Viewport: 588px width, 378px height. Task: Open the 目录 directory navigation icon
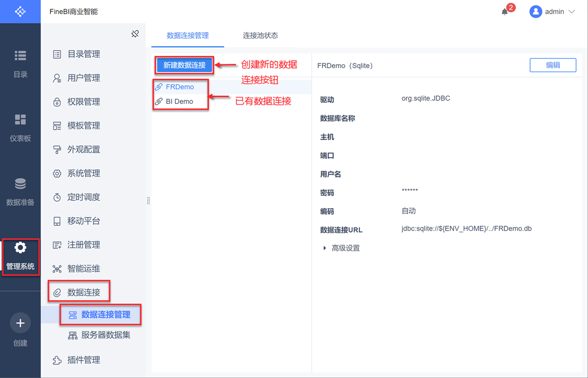(20, 55)
